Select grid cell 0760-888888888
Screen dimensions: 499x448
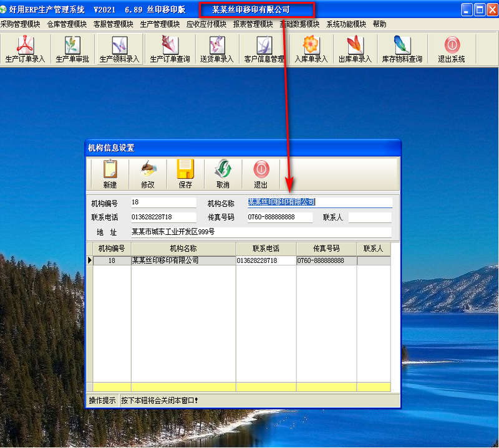pyautogui.click(x=326, y=260)
